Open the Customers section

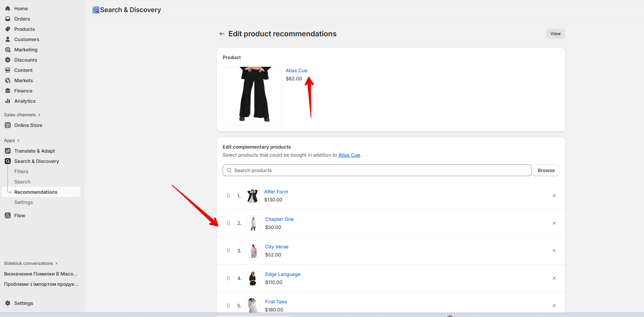[x=26, y=39]
